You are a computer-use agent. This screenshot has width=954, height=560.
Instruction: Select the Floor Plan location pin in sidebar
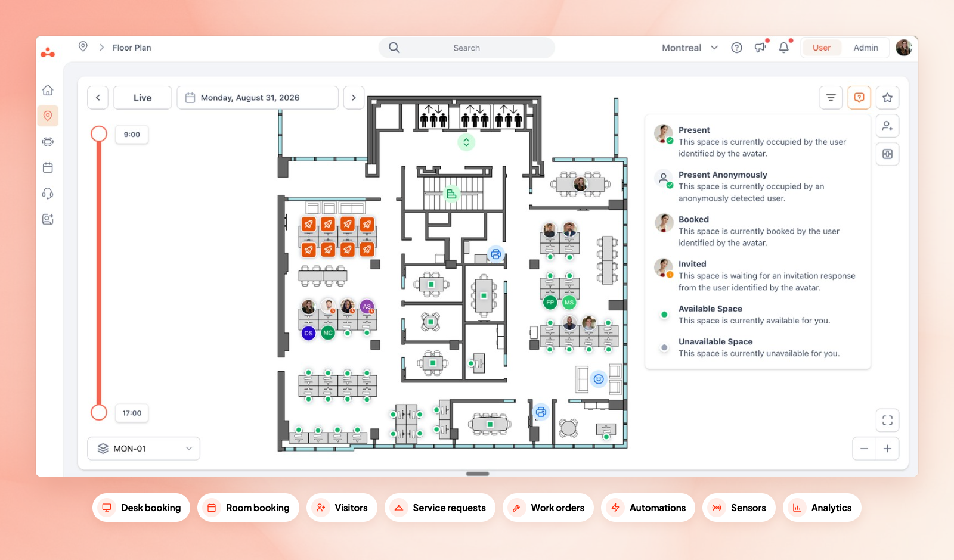48,116
